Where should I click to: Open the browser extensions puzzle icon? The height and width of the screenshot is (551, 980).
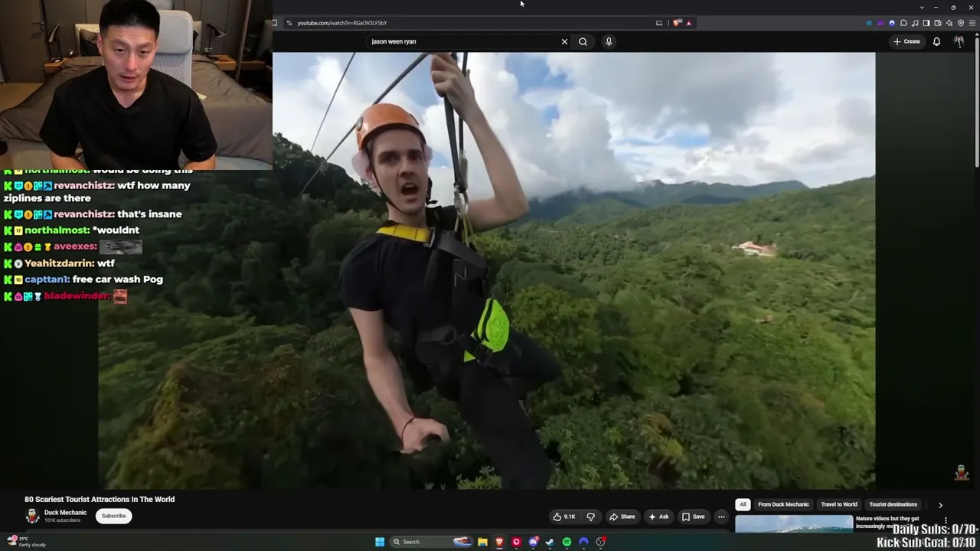tap(903, 23)
